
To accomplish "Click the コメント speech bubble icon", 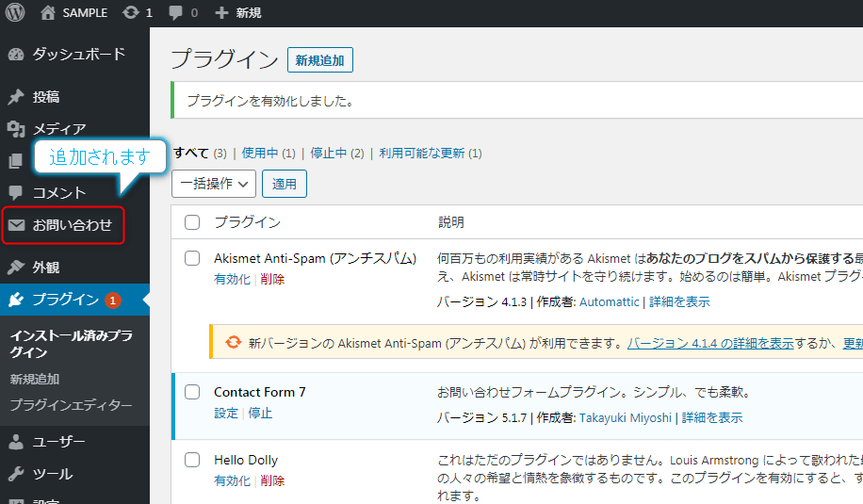I will [16, 192].
